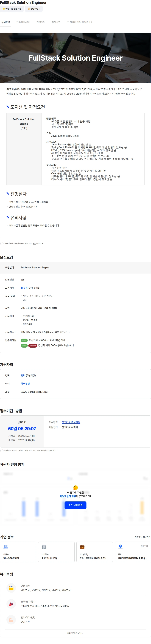Click 학력무관 education link
This screenshot has height=644, width=151.
(25, 383)
